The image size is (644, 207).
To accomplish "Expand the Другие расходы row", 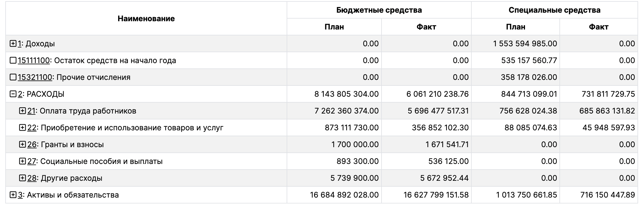I will click(x=22, y=178).
